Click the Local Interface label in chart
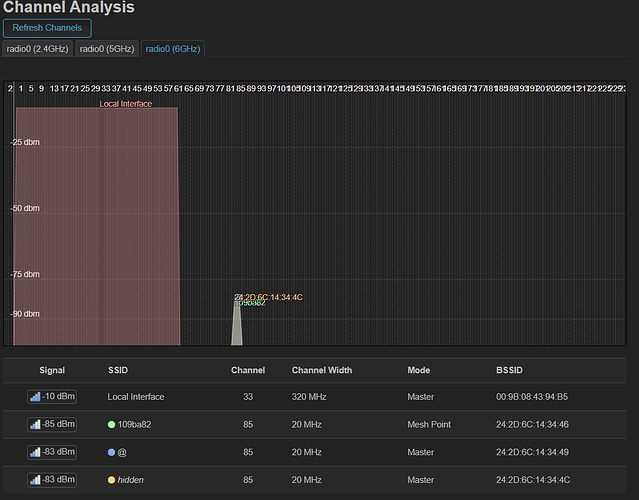This screenshot has width=639, height=500. click(126, 104)
